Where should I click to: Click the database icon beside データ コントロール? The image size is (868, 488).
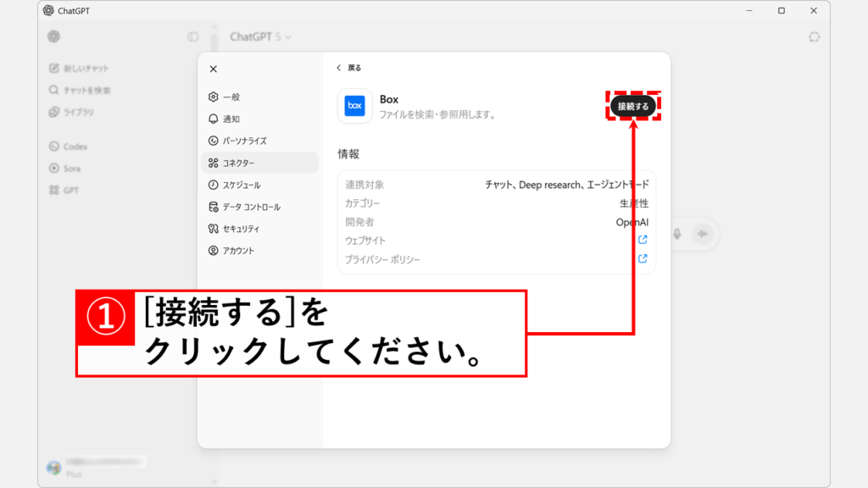213,207
